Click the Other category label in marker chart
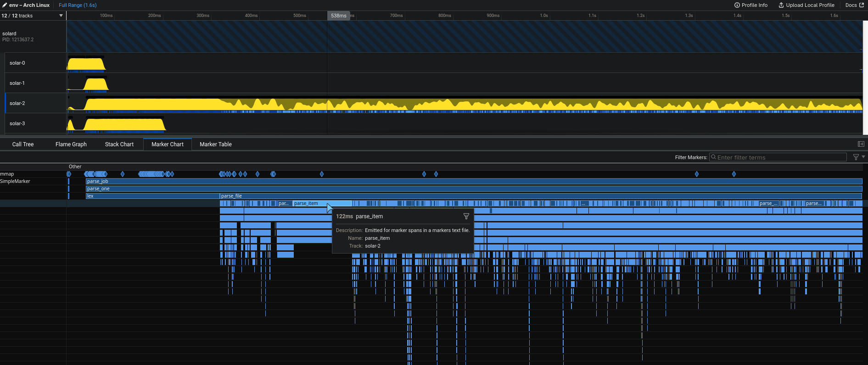 (x=75, y=166)
